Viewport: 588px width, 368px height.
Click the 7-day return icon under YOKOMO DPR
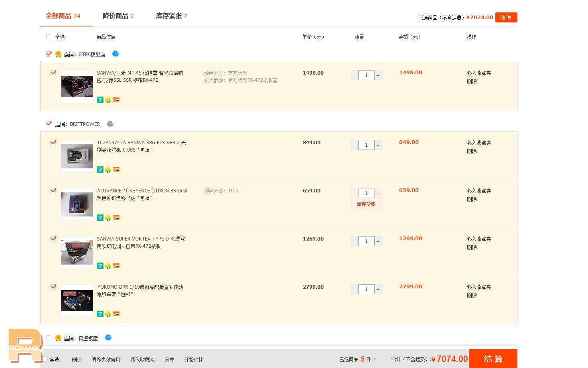(100, 314)
